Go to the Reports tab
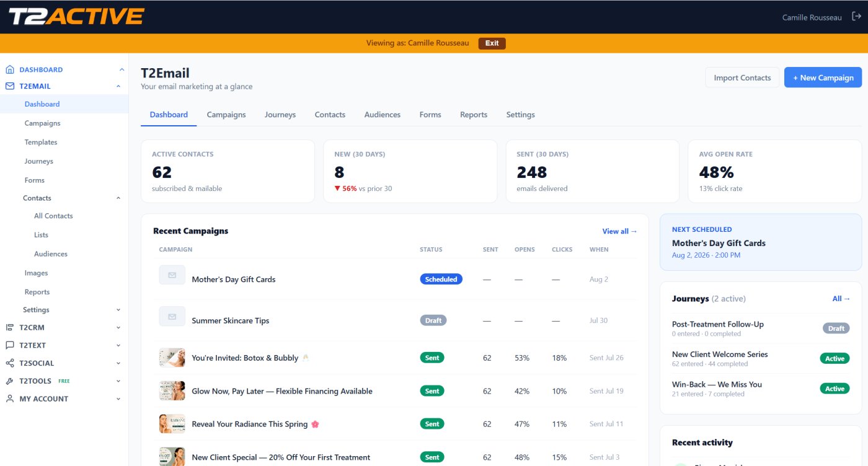Viewport: 868px width, 466px height. [474, 115]
